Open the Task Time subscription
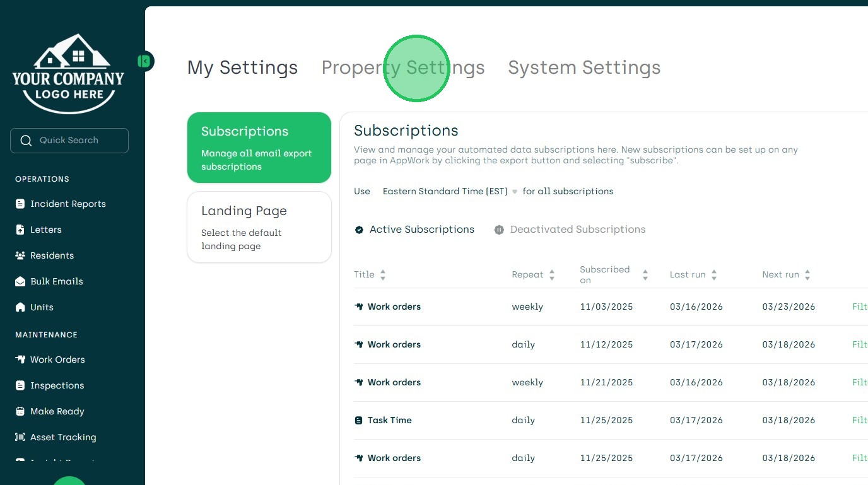This screenshot has width=868, height=485. pyautogui.click(x=389, y=420)
